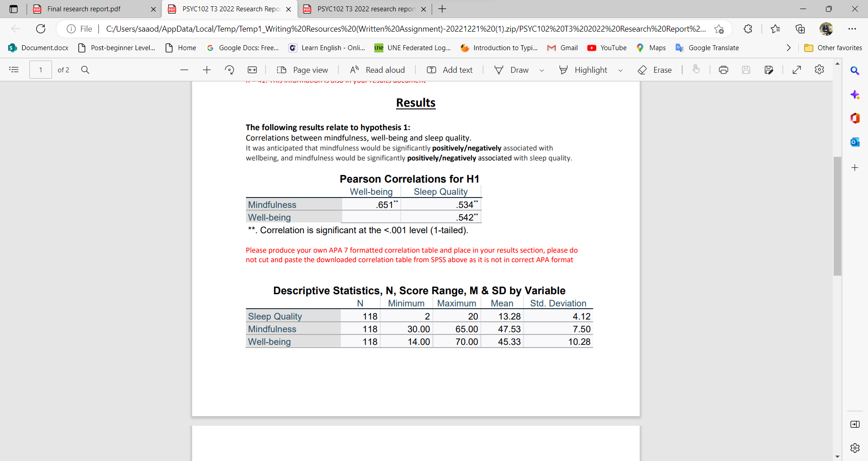Open the Favorites star list icon
Viewport: 868px width, 461px height.
(x=775, y=29)
